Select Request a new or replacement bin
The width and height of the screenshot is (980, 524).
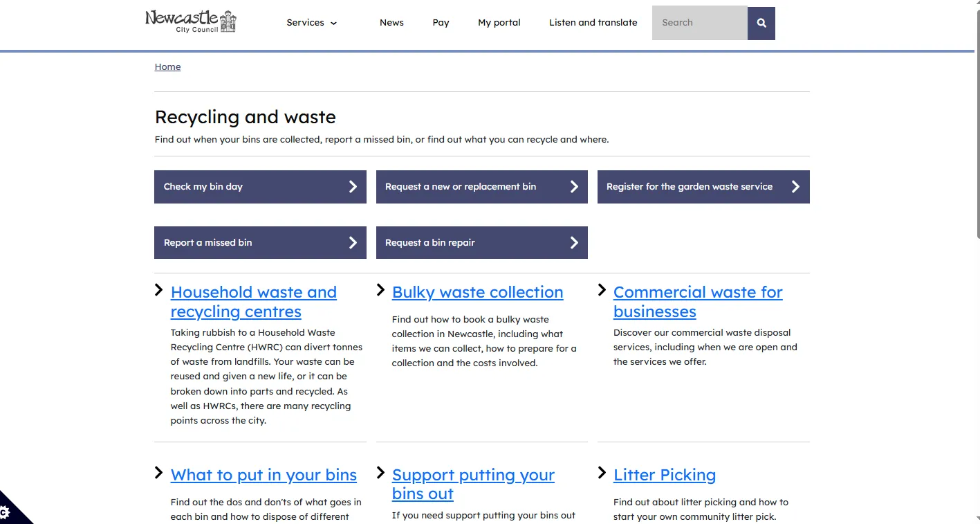pyautogui.click(x=482, y=187)
